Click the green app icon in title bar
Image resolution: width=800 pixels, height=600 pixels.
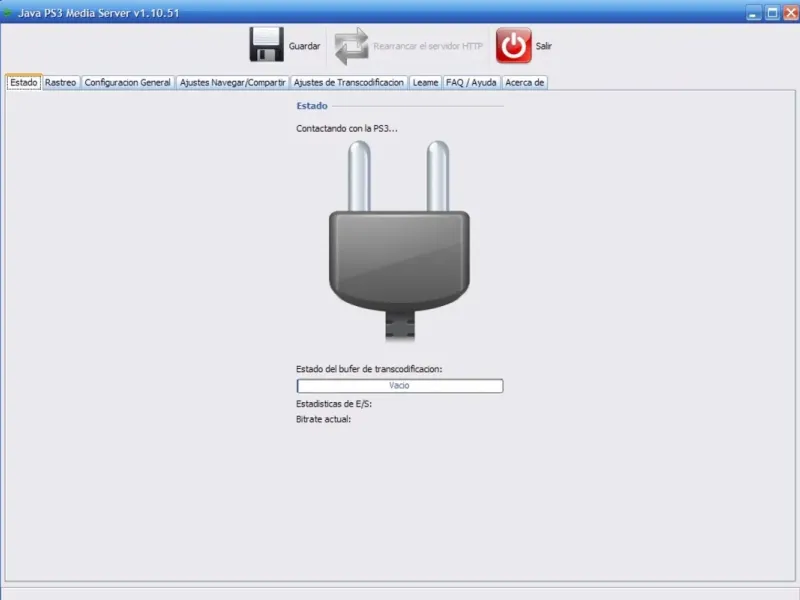7,12
